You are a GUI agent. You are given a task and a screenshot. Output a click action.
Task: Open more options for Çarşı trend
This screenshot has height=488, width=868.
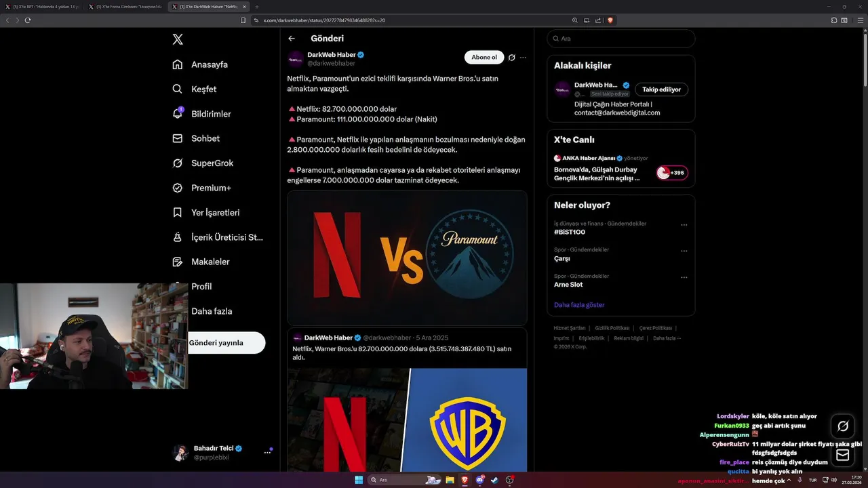(x=684, y=251)
